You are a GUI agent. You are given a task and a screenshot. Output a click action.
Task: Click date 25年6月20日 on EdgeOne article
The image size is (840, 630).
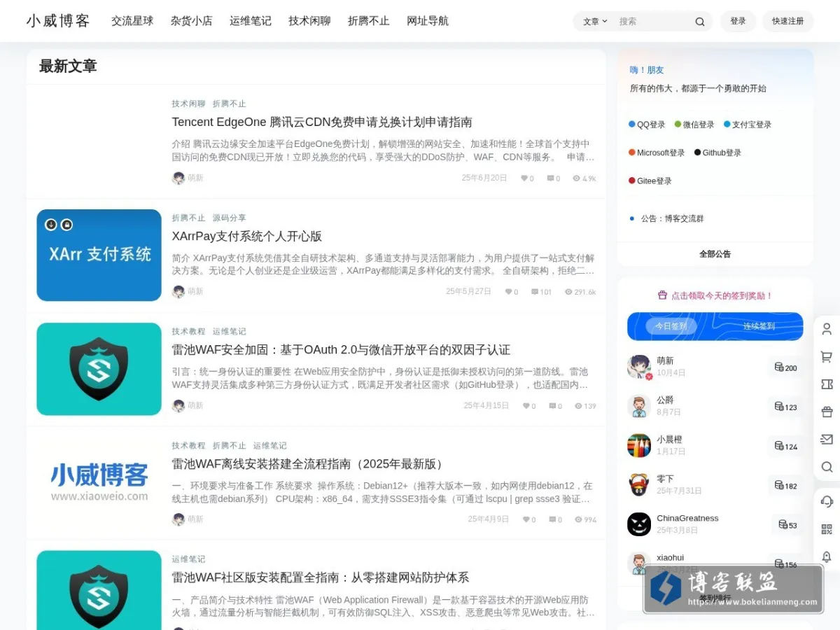tap(484, 178)
